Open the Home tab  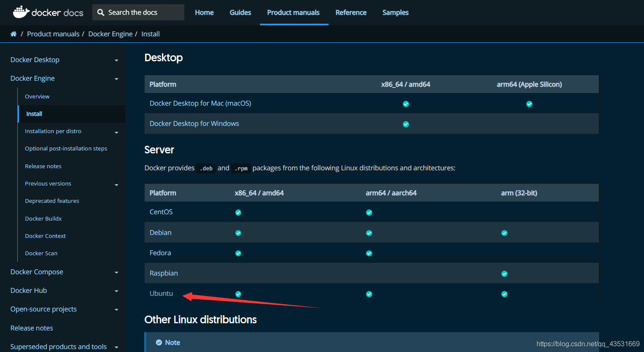(x=204, y=13)
